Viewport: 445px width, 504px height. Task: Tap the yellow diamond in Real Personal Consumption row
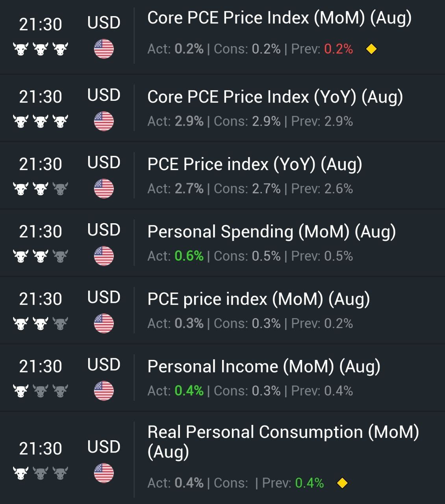342,483
